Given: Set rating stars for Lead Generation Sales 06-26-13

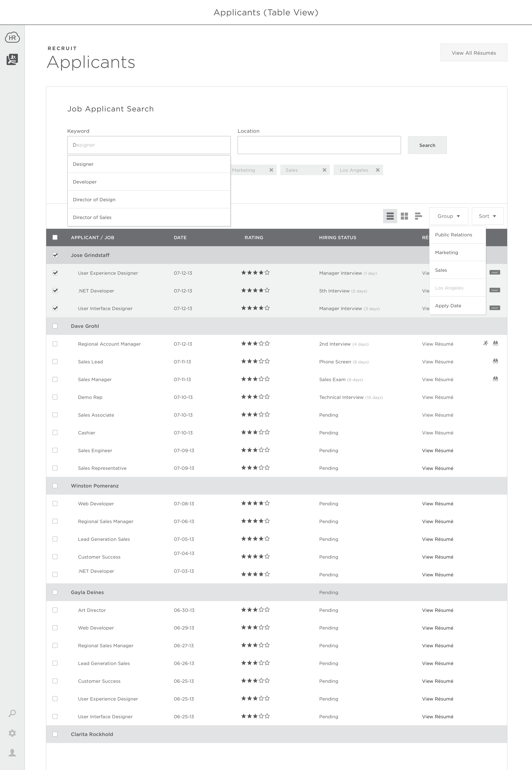Looking at the screenshot, I should click(x=255, y=663).
